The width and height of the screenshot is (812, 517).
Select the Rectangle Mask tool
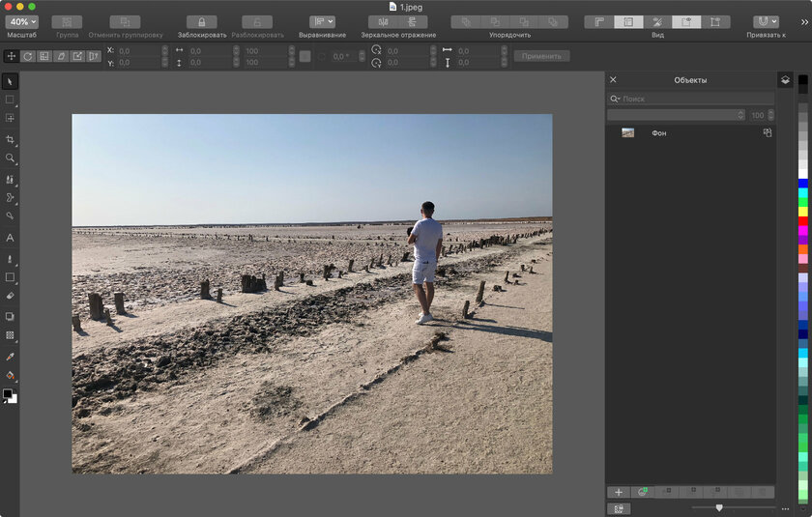click(x=10, y=100)
